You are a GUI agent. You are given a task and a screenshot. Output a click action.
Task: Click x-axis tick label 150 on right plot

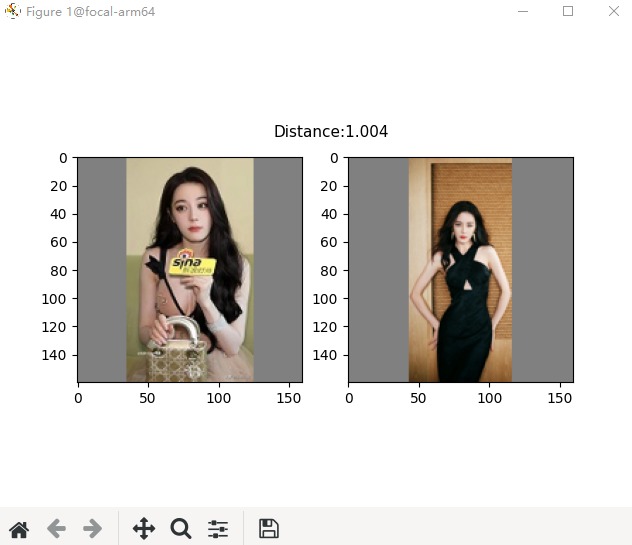point(559,398)
